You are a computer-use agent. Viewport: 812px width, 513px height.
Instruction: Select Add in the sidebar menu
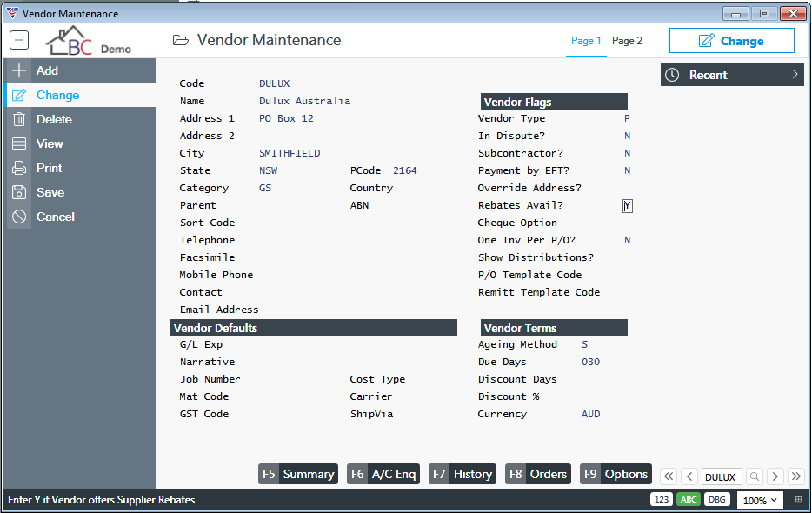[x=80, y=70]
